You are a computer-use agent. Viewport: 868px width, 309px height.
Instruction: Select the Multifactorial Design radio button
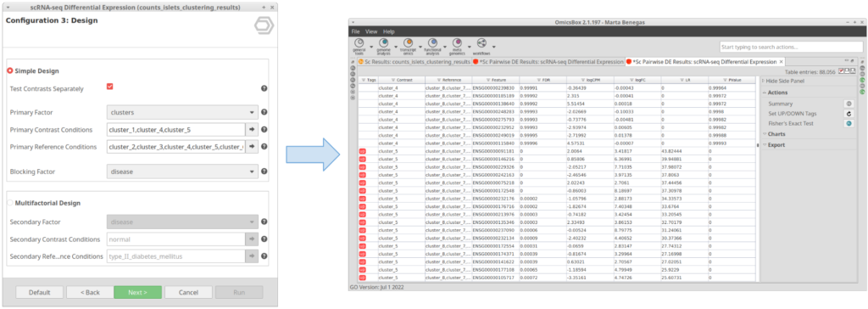click(x=10, y=203)
